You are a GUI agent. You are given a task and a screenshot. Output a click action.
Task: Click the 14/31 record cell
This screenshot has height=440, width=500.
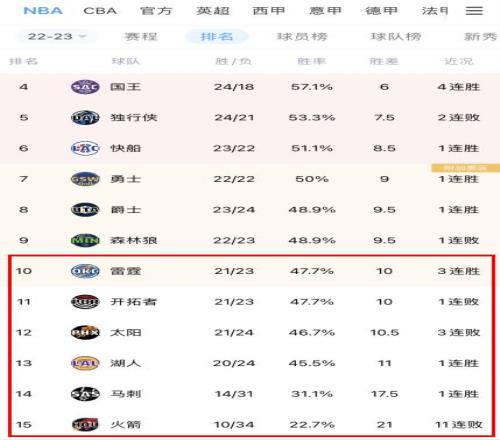pyautogui.click(x=234, y=394)
